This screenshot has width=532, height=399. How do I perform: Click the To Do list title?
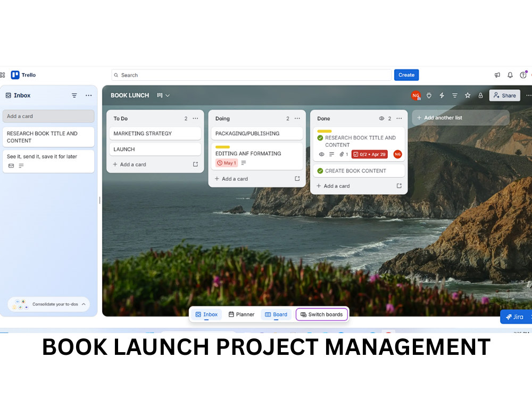[x=120, y=119]
